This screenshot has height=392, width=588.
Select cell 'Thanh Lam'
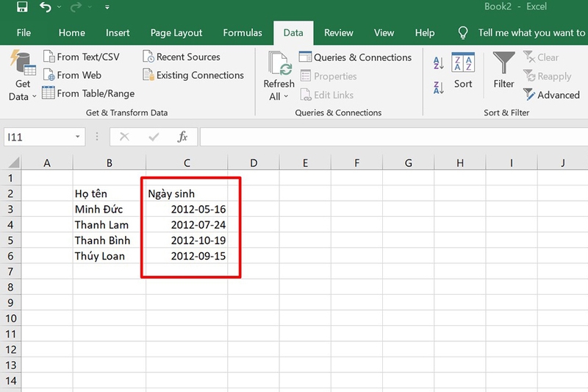click(109, 225)
